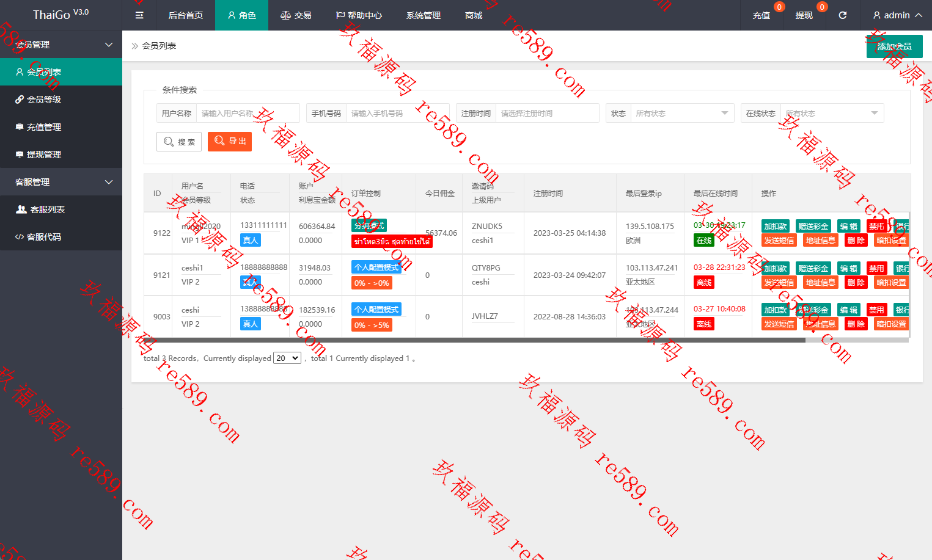Click 编辑 for user 9122
The image size is (932, 560).
(x=848, y=226)
